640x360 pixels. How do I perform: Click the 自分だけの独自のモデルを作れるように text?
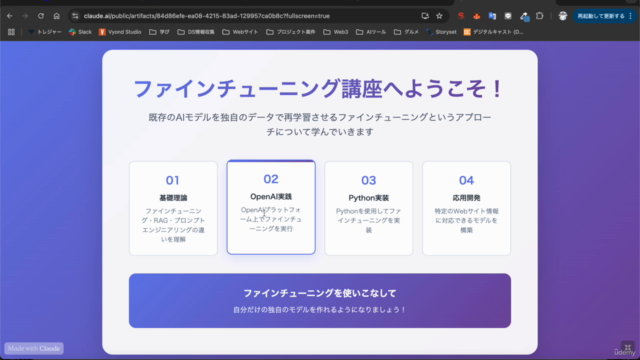tap(320, 310)
